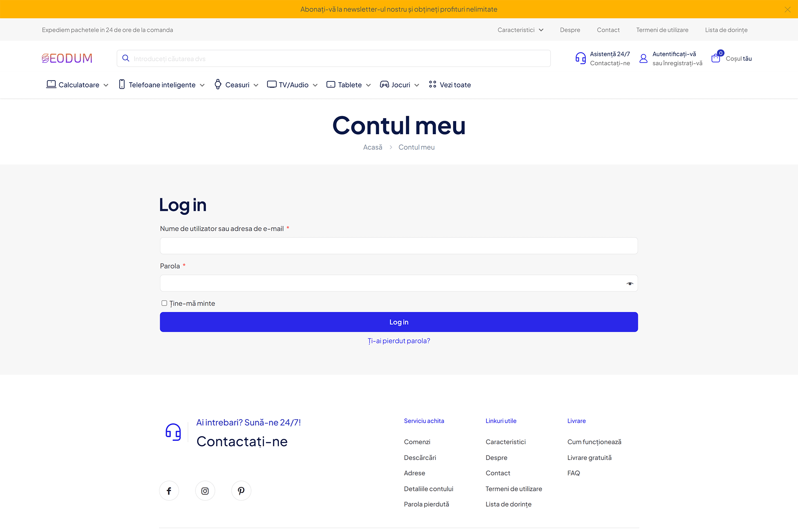Show password using the eye icon
Screen dimensions: 798x532
(x=630, y=284)
